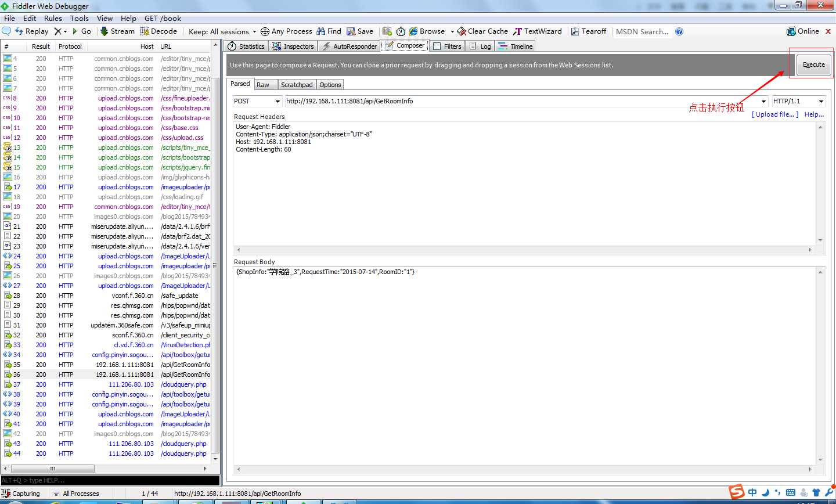Click the QuickExec command box
Screen dimensions: 836x504
[x=110, y=480]
